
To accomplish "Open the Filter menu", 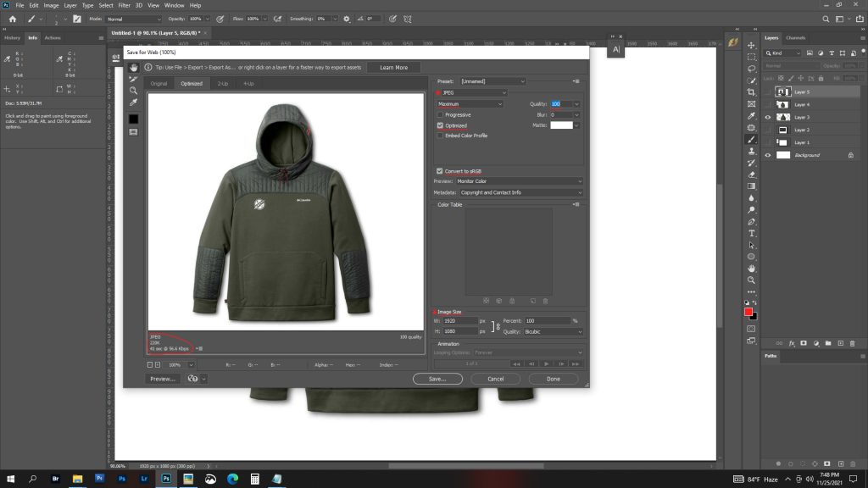I will pyautogui.click(x=124, y=6).
